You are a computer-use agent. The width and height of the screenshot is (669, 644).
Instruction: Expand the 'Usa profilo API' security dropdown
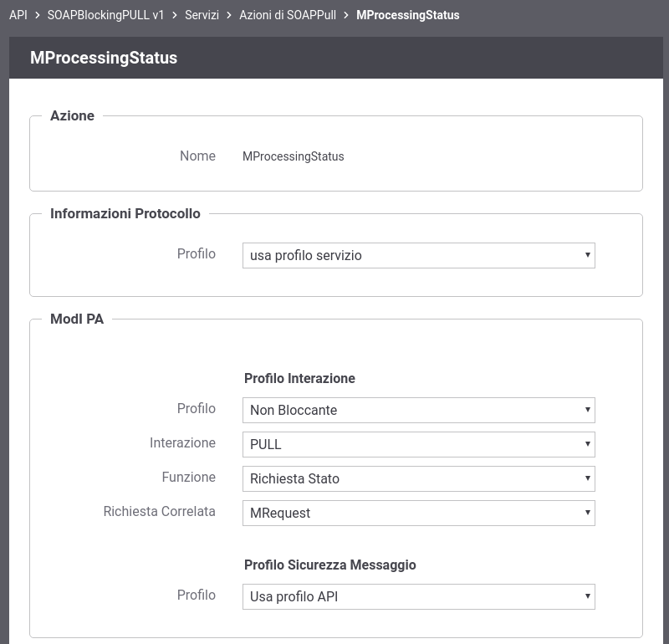(x=419, y=596)
